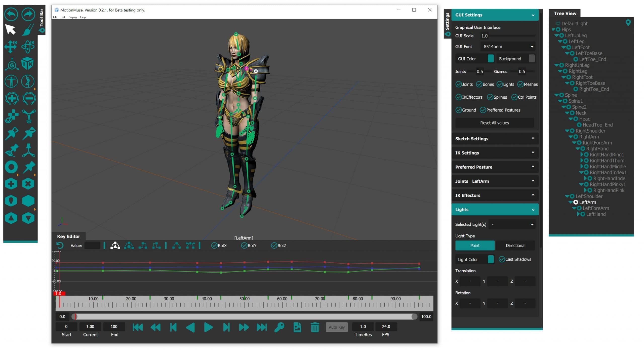Collapse the GUI Settings section
The image size is (644, 351).
pyautogui.click(x=495, y=15)
